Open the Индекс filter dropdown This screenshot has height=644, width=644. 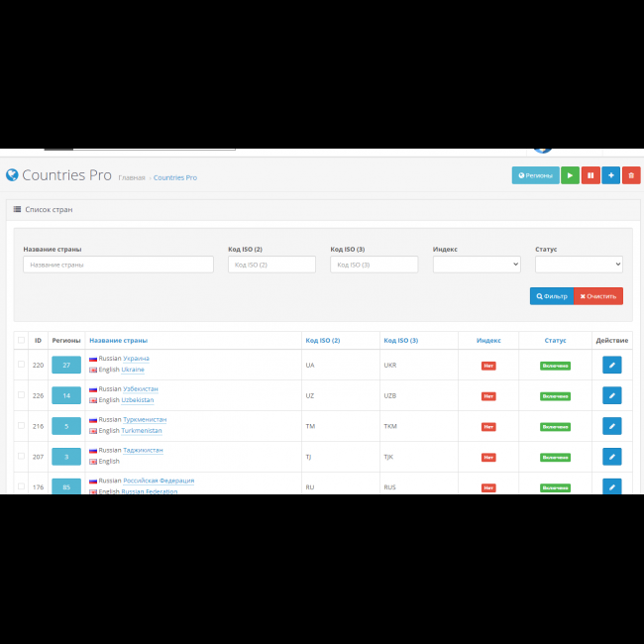477,265
